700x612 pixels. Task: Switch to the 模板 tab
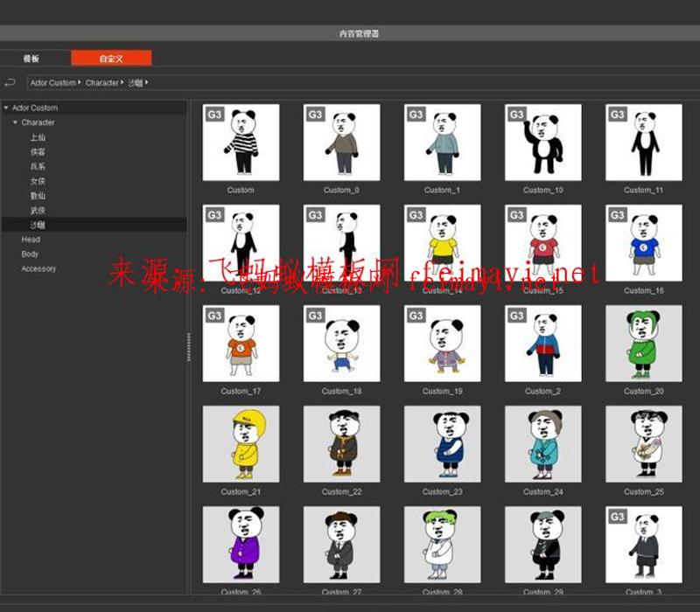(31, 59)
